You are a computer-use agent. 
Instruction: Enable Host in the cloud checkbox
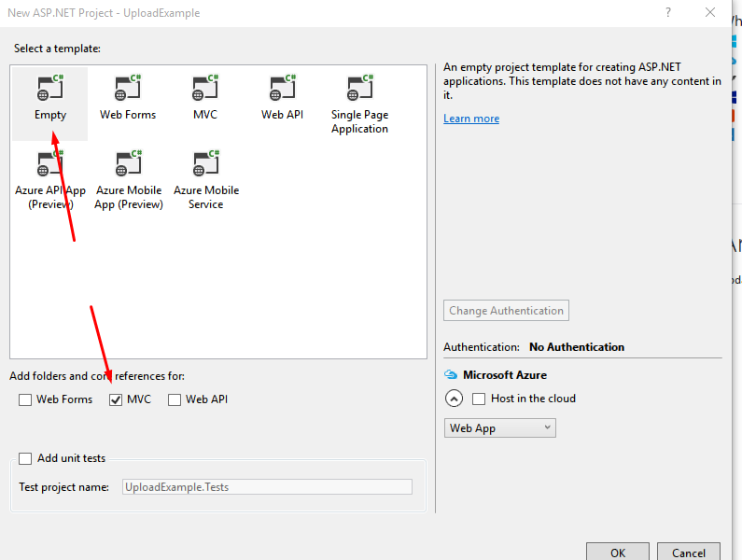tap(479, 399)
